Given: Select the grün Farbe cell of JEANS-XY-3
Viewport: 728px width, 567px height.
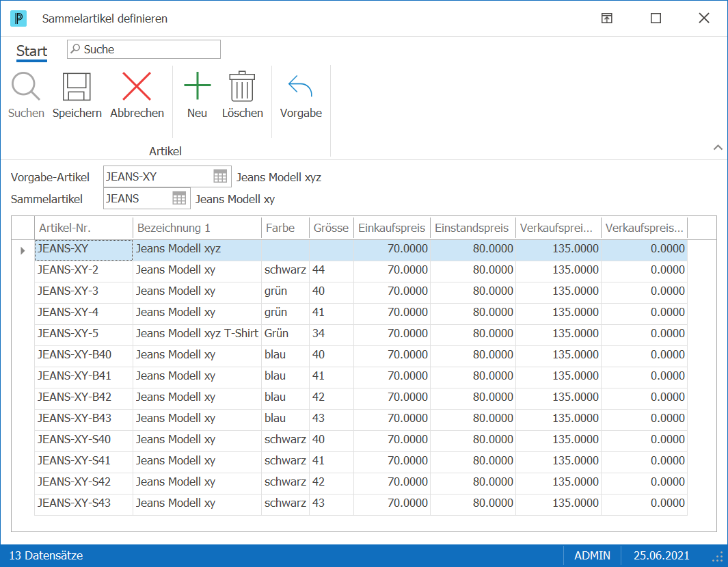Looking at the screenshot, I should 285,291.
